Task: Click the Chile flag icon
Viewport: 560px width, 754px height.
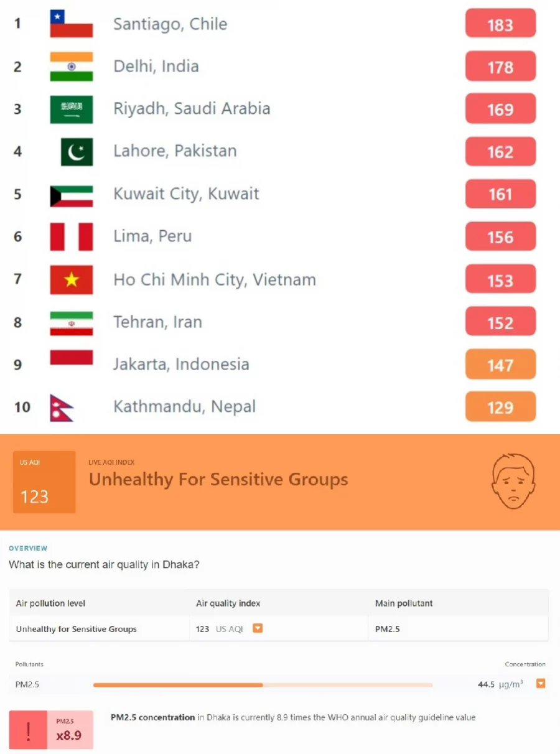Action: coord(72,24)
